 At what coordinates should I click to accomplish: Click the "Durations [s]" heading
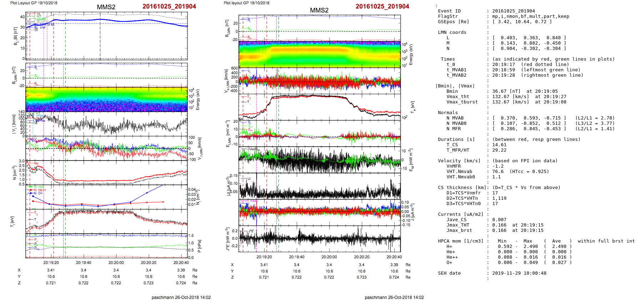tap(457, 139)
